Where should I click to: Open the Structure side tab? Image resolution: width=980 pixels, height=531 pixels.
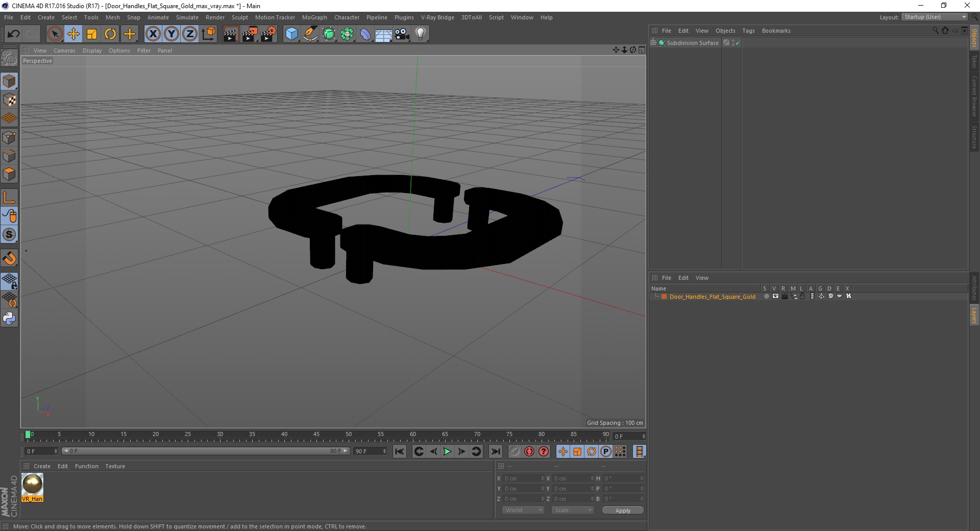[974, 137]
